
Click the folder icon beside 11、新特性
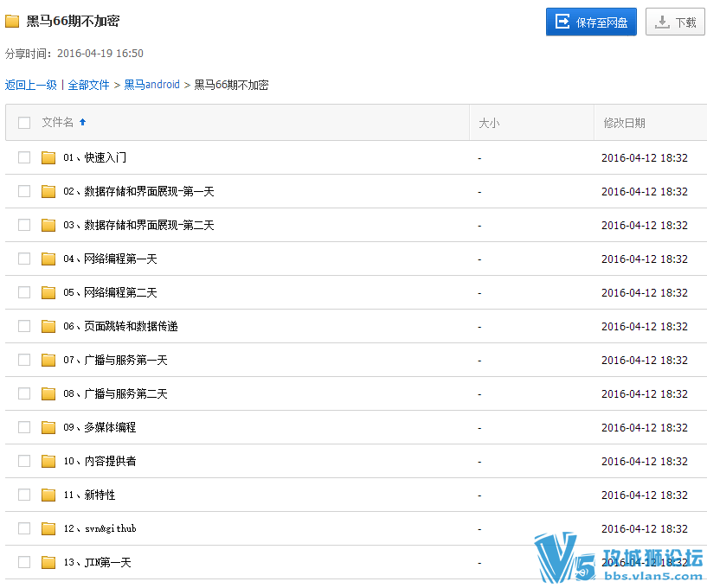pos(48,495)
